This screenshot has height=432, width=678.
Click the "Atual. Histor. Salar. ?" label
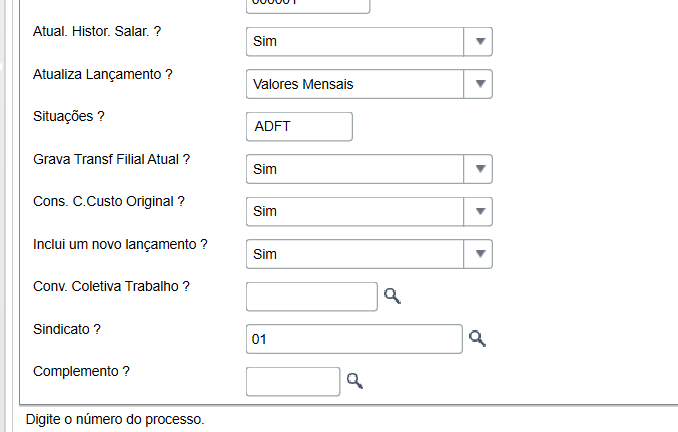[x=97, y=32]
